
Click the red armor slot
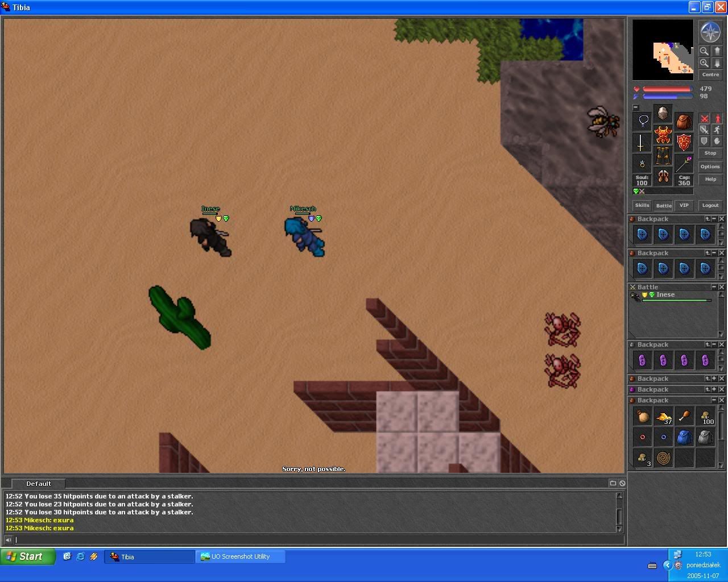point(663,135)
